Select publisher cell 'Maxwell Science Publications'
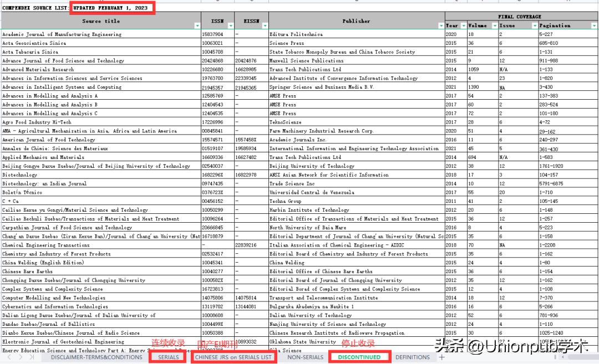 point(357,61)
